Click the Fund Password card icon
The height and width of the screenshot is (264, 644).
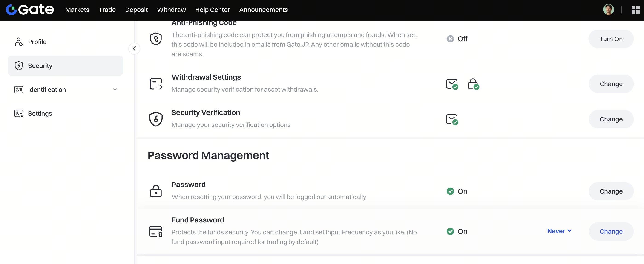click(x=155, y=232)
